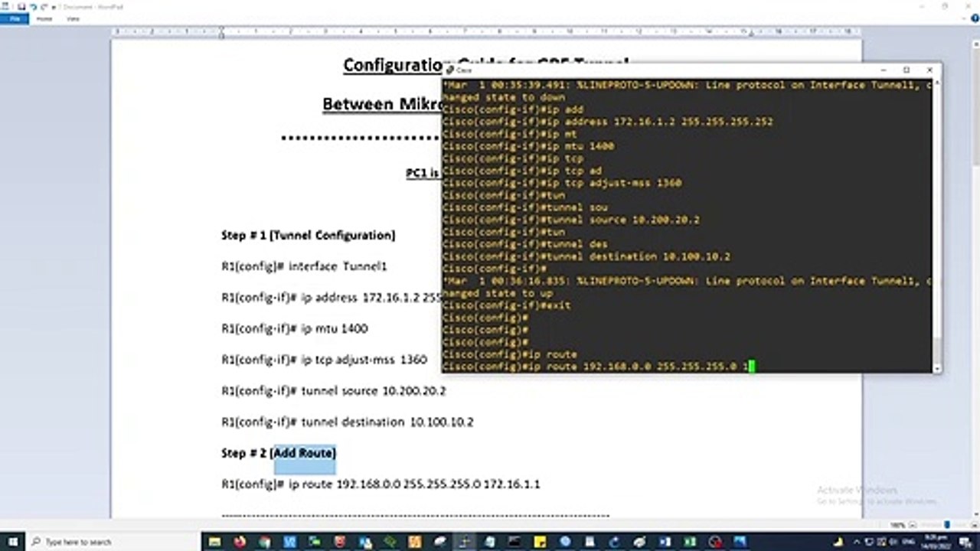980x551 pixels.
Task: Click terminal line 'ip mtu 1400'
Action: (528, 146)
